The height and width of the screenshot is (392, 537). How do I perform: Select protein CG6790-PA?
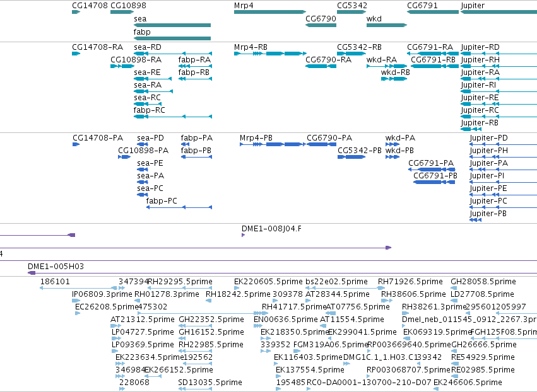(322, 144)
